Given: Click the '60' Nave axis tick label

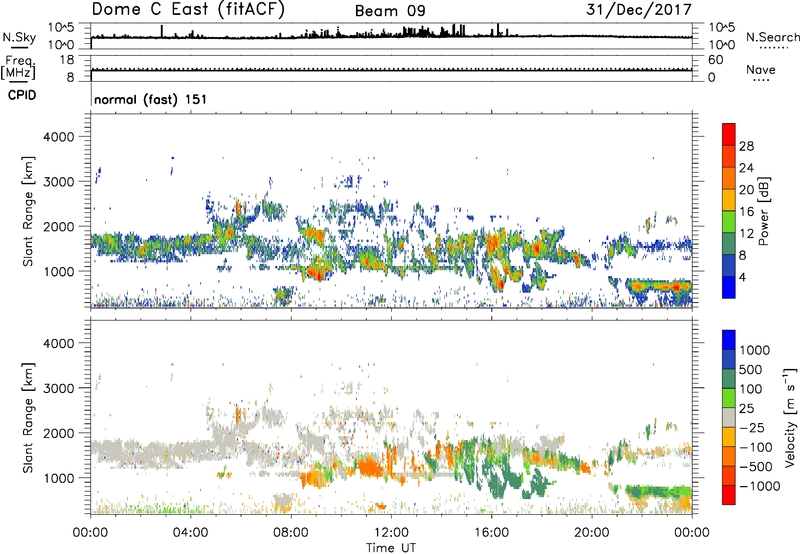Looking at the screenshot, I should (x=715, y=60).
